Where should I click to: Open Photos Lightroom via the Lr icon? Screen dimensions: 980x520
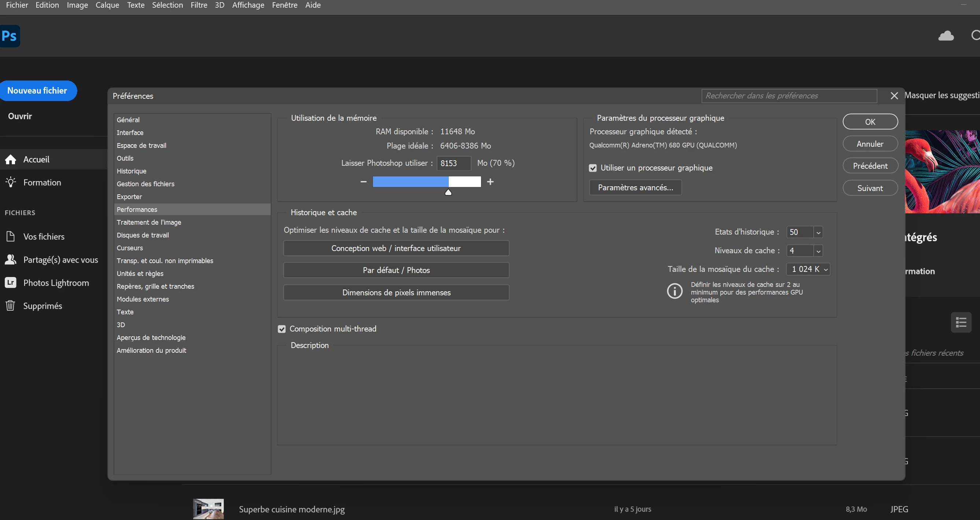coord(11,283)
